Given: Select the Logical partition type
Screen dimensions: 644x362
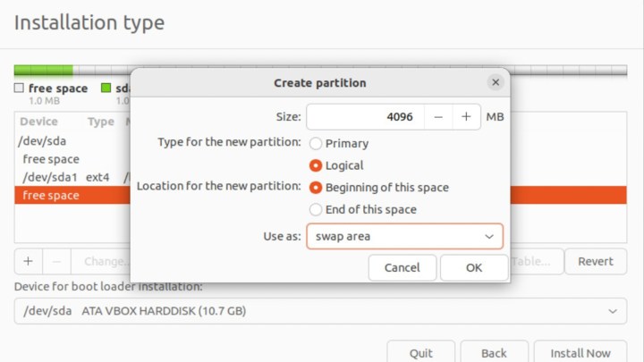Looking at the screenshot, I should click(316, 165).
